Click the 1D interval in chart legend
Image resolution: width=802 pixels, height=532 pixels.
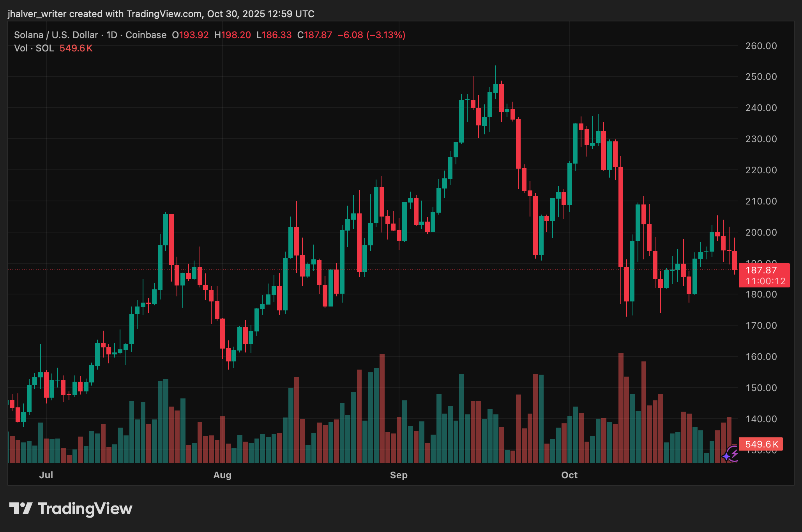point(112,35)
